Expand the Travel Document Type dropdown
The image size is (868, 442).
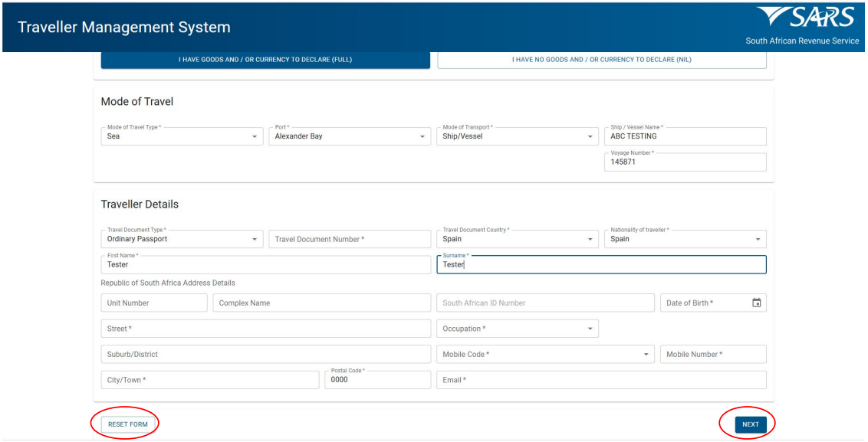click(x=181, y=239)
